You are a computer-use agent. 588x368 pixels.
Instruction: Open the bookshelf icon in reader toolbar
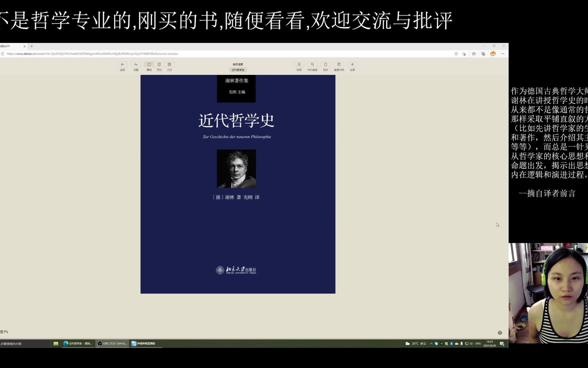(339, 64)
